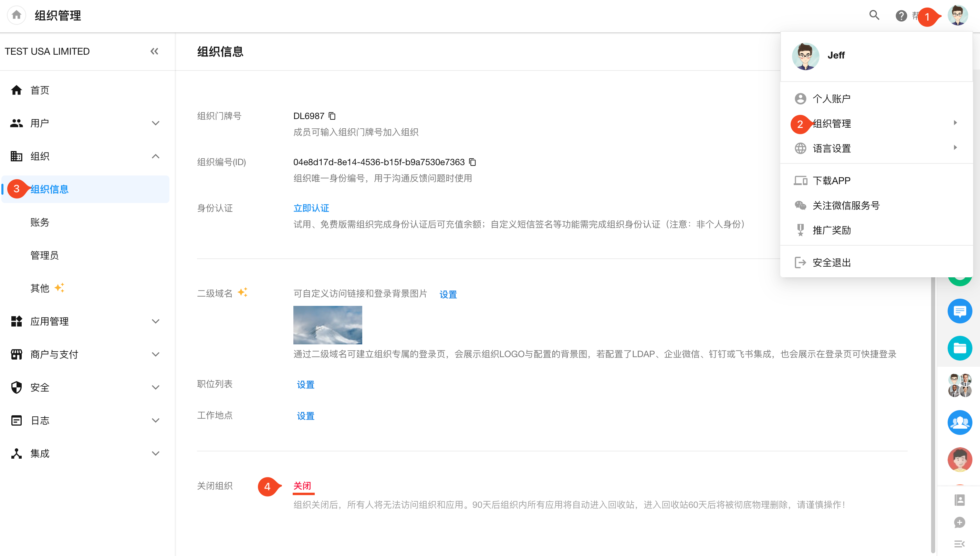Click the home icon in top bar
The width and height of the screenshot is (980, 556).
pos(17,15)
